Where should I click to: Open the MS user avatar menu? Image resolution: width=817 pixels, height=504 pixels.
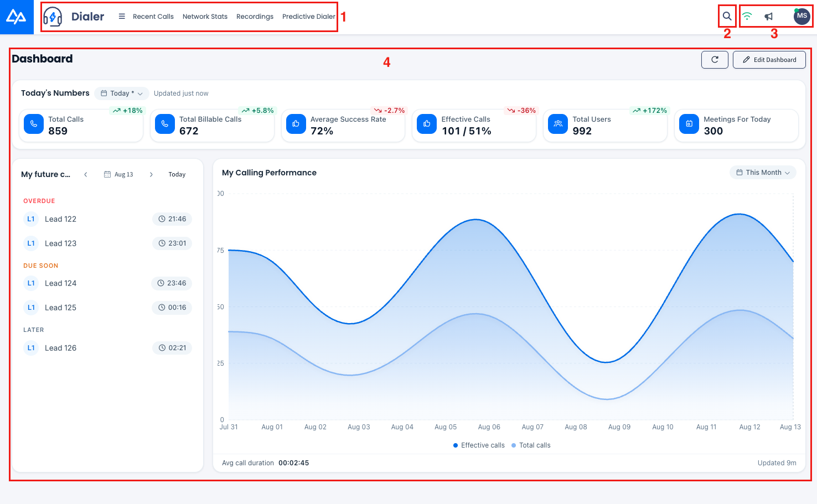click(802, 16)
